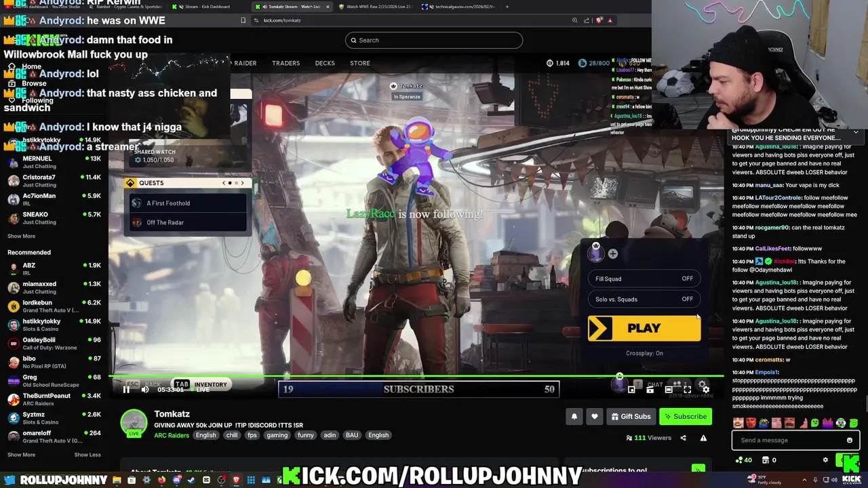
Task: Click the fps stream tag
Action: (x=252, y=435)
